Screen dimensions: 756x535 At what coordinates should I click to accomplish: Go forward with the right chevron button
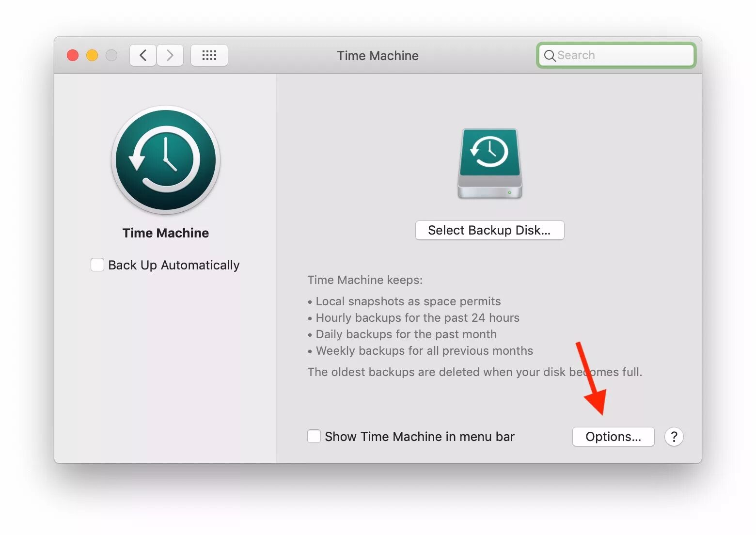pyautogui.click(x=170, y=55)
